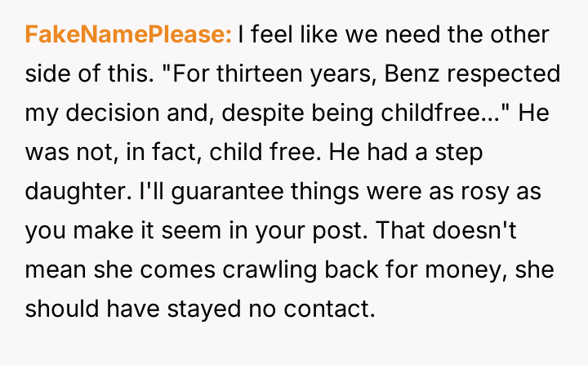This screenshot has width=588, height=365.
Task: Click the FakeNamePlease username link
Action: 128,35
